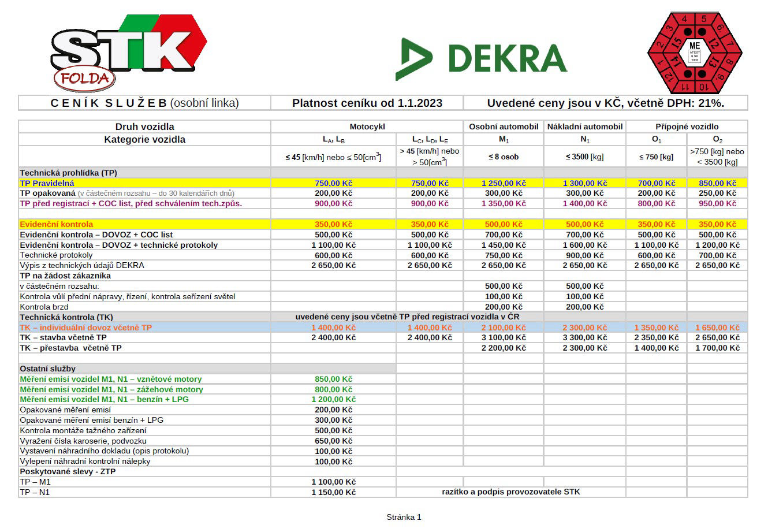
Task: Click the 'TP opakovaná' row label
Action: tap(127, 194)
